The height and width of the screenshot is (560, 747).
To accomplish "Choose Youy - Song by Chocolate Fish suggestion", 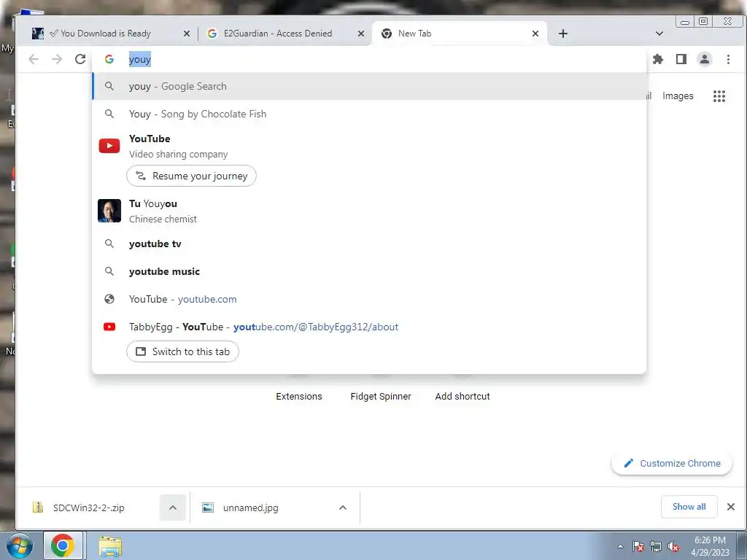I will coord(369,114).
